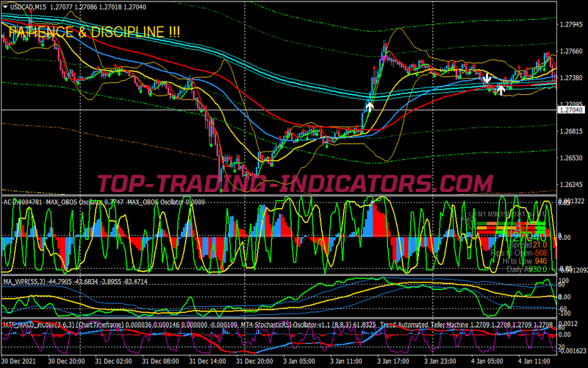
Task: Click the large green 27040 price readout
Action: (x=529, y=237)
